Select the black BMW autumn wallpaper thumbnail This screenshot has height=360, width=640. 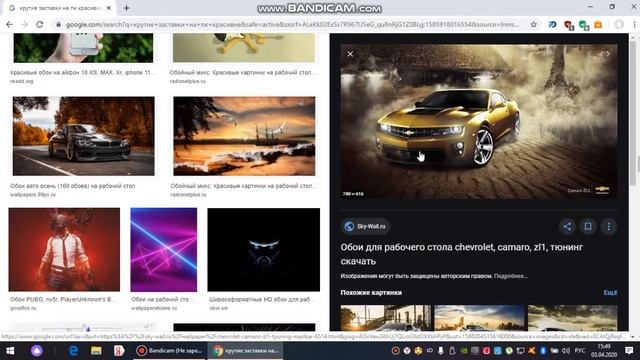click(x=84, y=136)
